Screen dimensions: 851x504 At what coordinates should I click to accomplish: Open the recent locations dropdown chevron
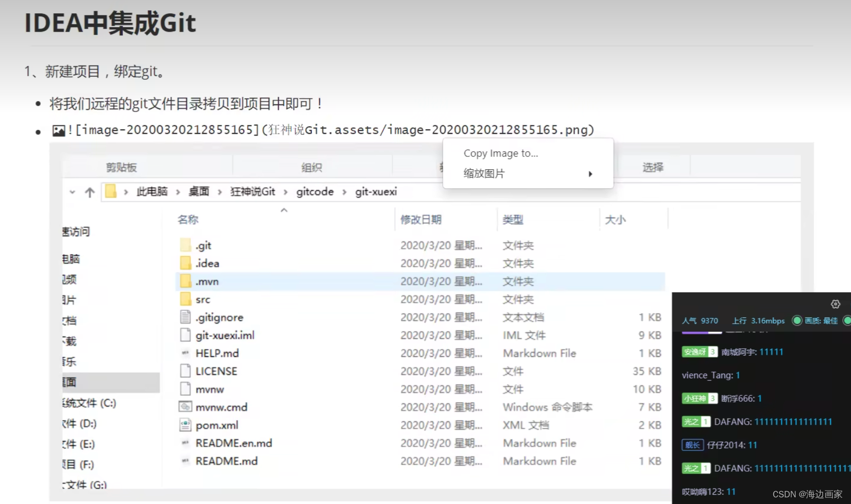(x=73, y=192)
